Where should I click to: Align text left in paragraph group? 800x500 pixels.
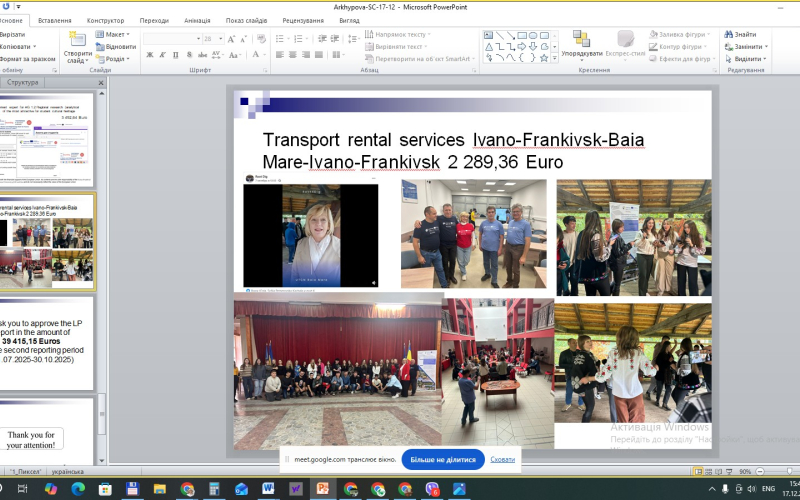tap(280, 55)
